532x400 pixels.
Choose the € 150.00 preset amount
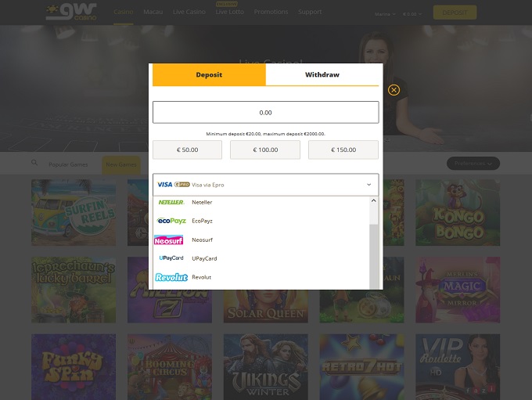343,150
